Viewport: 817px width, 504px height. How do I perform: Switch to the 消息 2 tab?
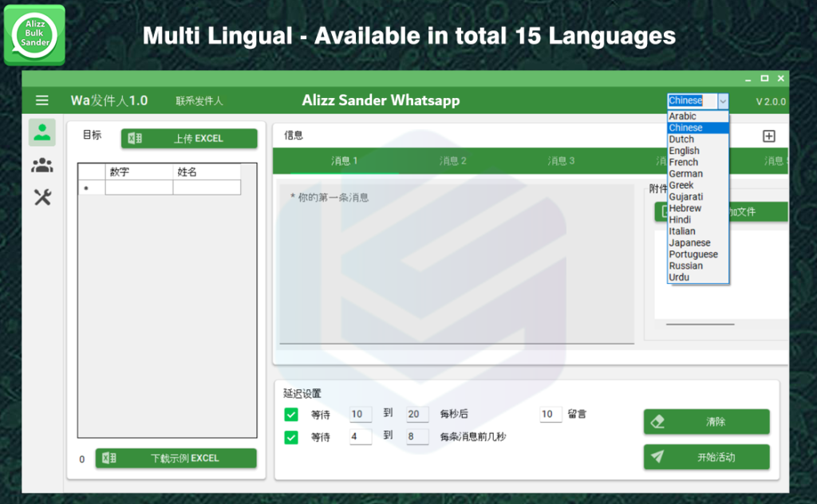click(x=452, y=161)
